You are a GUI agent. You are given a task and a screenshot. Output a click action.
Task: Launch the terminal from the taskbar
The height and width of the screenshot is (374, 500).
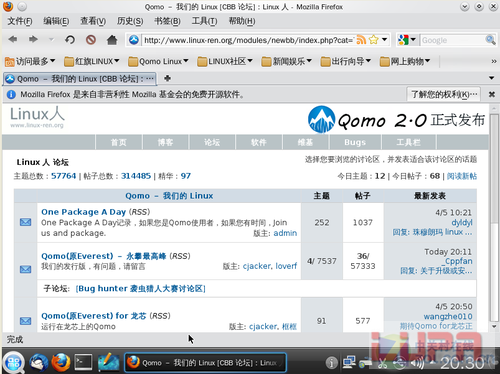[83, 362]
